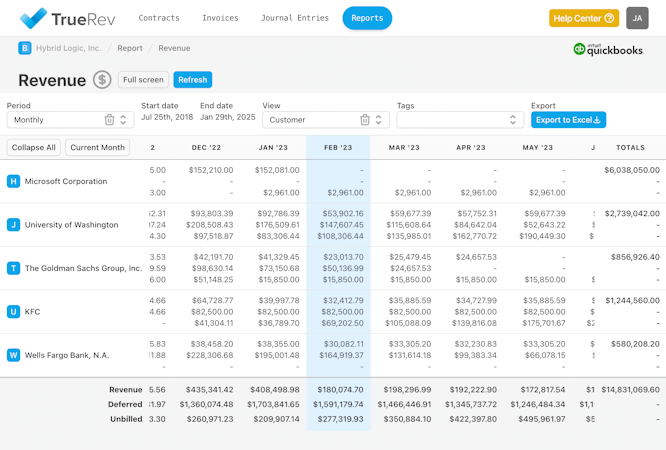
Task: Open Wells Fargo Bank, N.A. row
Action: [67, 355]
